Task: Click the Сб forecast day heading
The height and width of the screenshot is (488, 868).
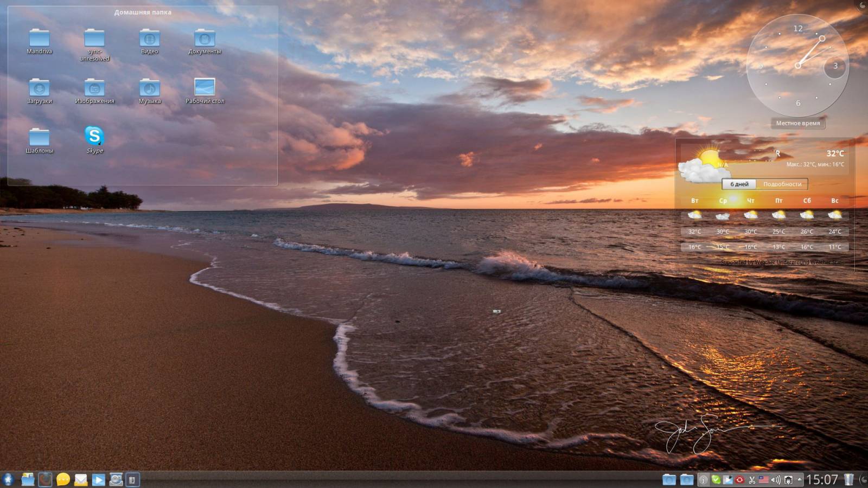Action: (x=807, y=201)
